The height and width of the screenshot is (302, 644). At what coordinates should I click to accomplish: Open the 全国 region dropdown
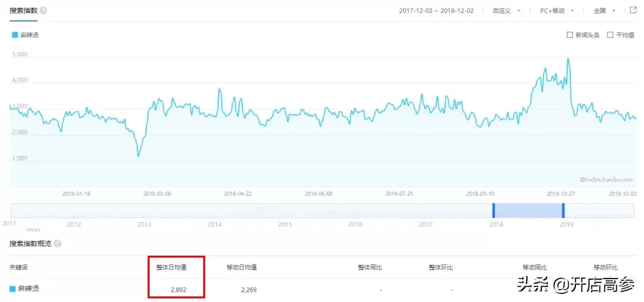pos(604,11)
